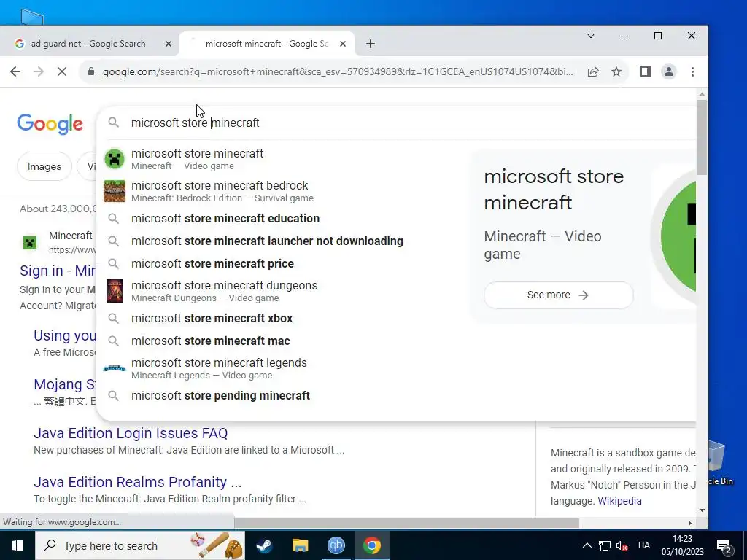
Task: Click the vertical scrollbar thumb
Action: tap(702, 138)
